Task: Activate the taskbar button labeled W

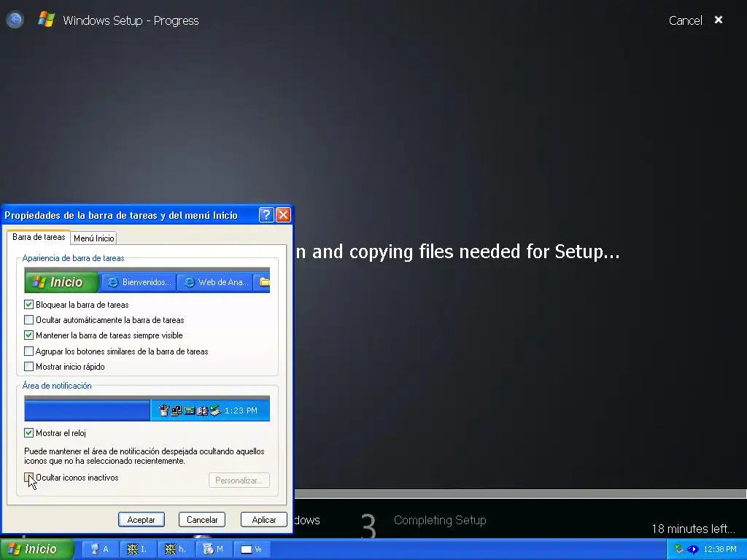Action: [x=251, y=549]
